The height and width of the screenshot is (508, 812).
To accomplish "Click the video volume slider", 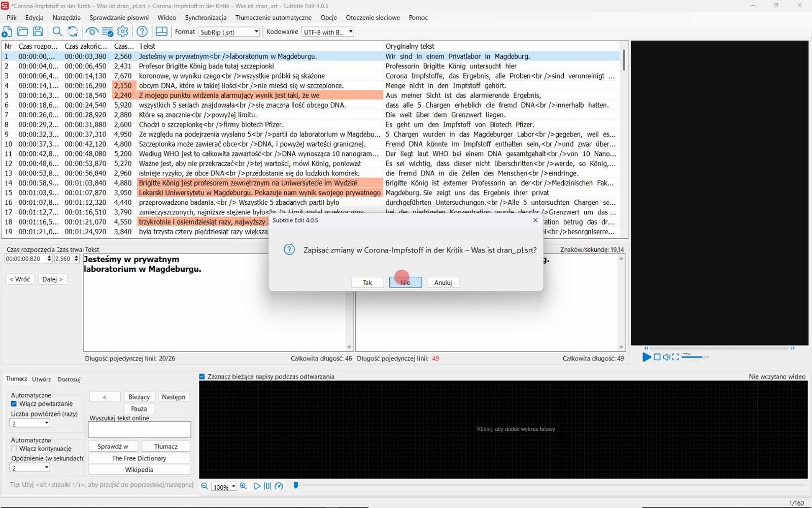I will click(x=695, y=357).
